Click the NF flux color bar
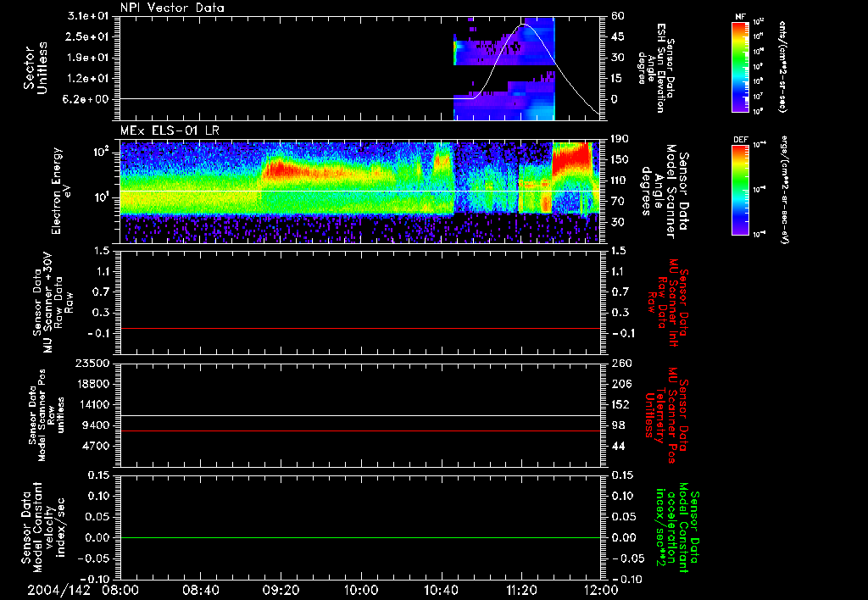The width and height of the screenshot is (868, 600). coord(740,67)
